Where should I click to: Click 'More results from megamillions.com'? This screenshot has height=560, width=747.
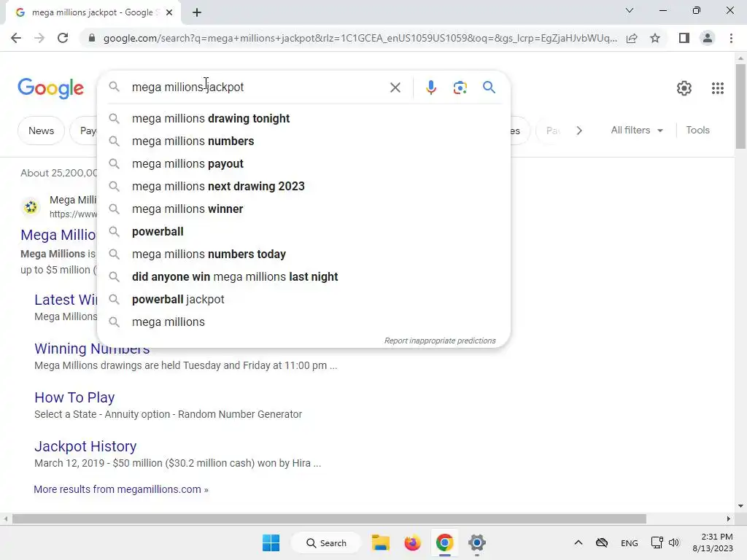(x=121, y=489)
